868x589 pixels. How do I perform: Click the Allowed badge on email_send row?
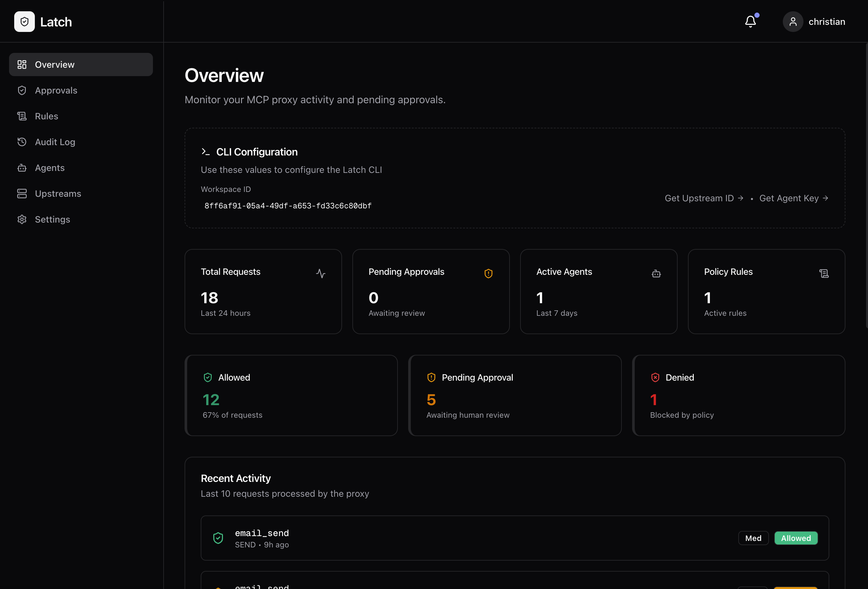pos(796,538)
